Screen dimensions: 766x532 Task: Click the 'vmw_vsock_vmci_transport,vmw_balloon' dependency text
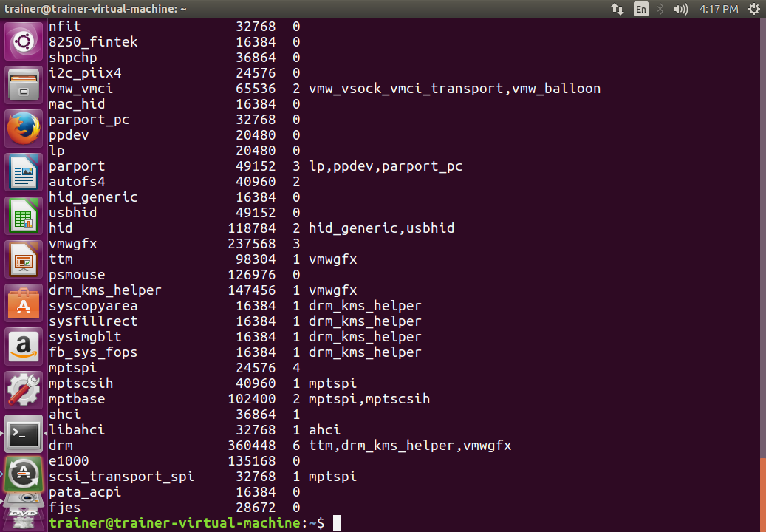click(x=455, y=89)
